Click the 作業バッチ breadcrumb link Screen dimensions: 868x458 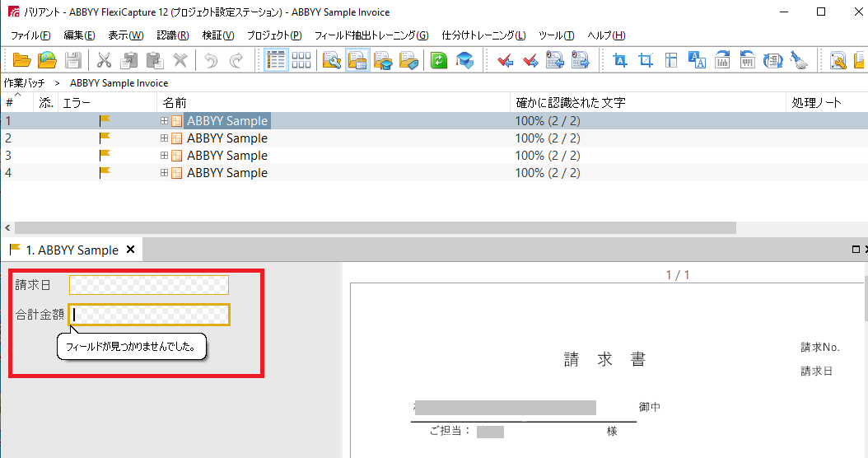click(x=25, y=83)
